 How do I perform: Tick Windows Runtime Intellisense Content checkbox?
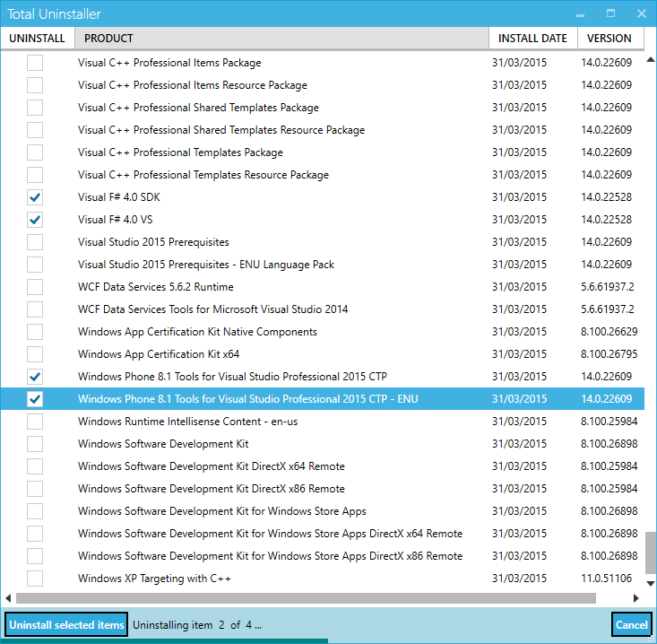pos(35,422)
